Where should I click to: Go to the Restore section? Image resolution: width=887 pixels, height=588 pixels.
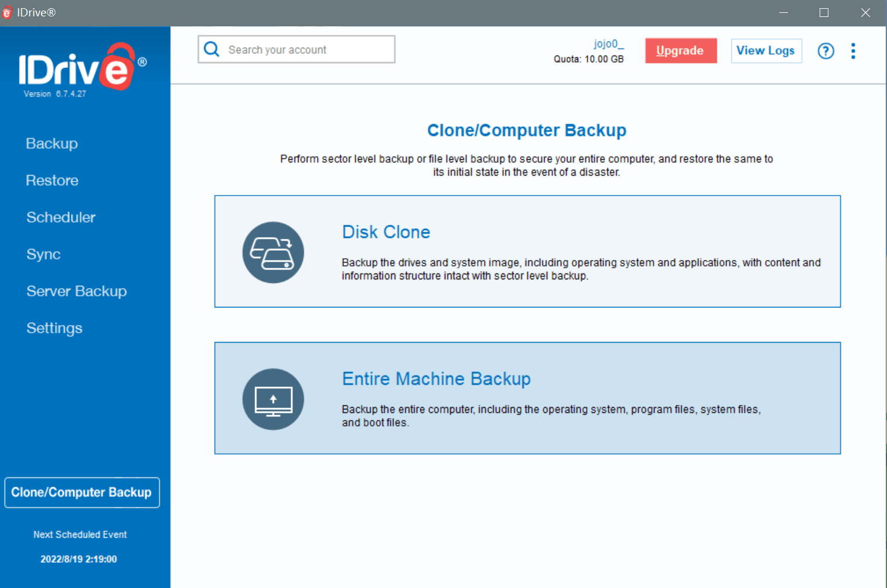point(52,180)
